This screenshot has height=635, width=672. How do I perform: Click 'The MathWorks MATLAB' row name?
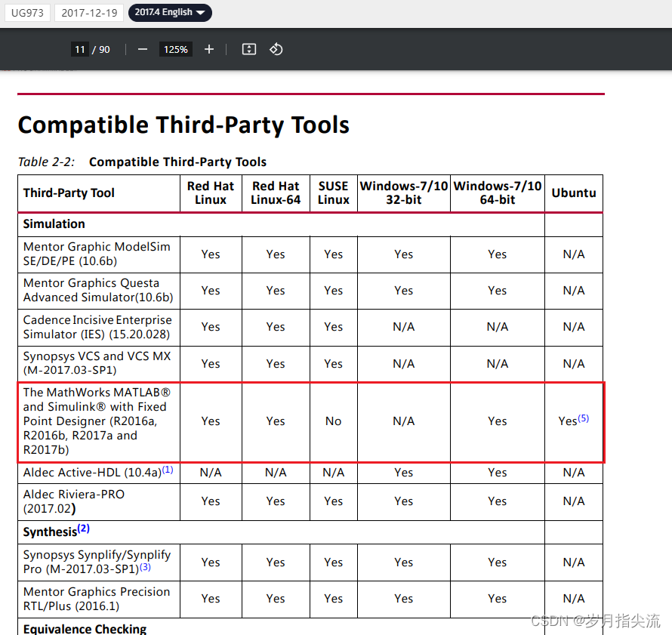pyautogui.click(x=97, y=421)
